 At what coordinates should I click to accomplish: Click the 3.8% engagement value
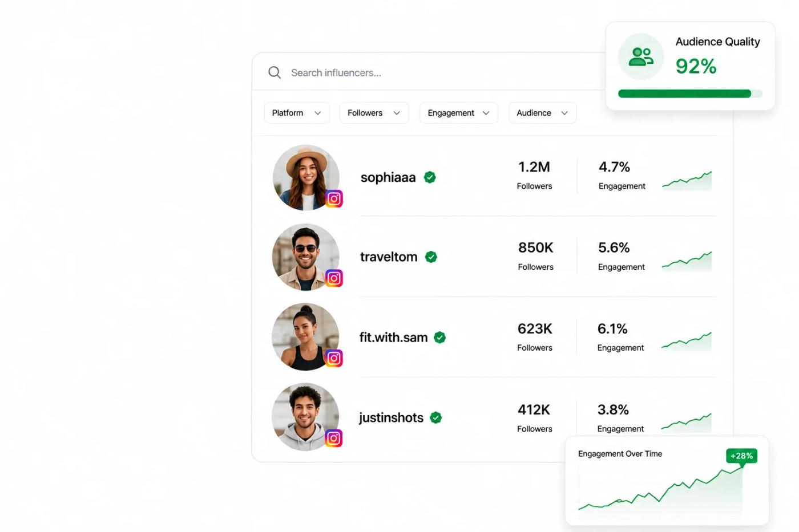point(613,409)
